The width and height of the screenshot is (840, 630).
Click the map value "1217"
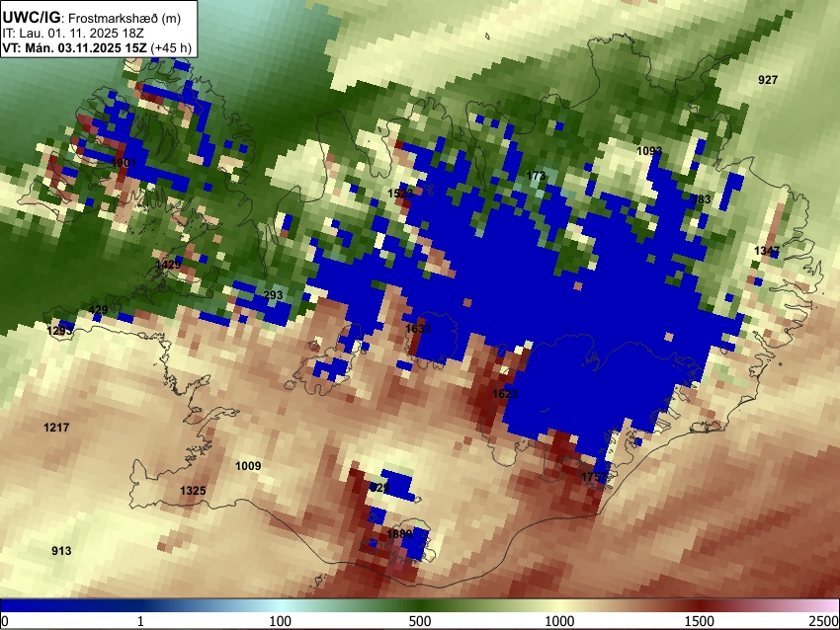coord(56,428)
